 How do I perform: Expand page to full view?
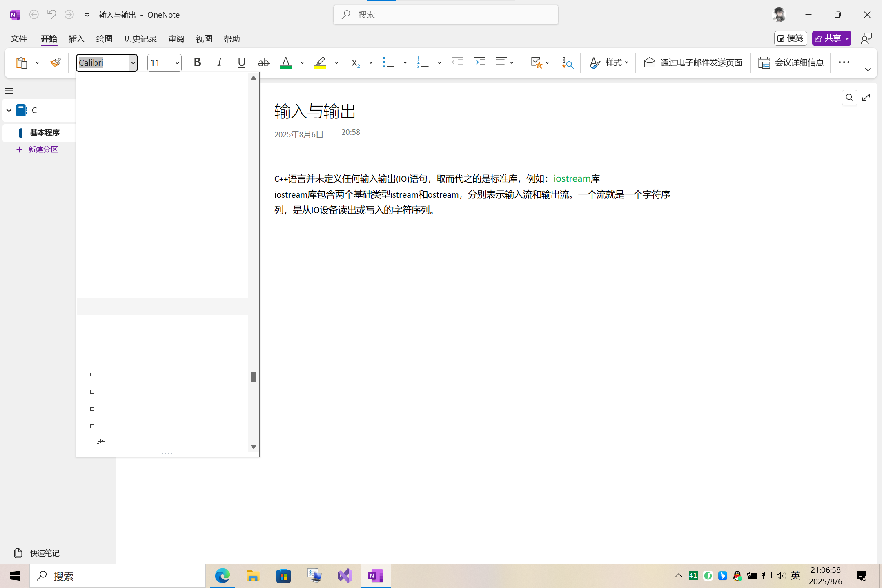click(x=866, y=98)
